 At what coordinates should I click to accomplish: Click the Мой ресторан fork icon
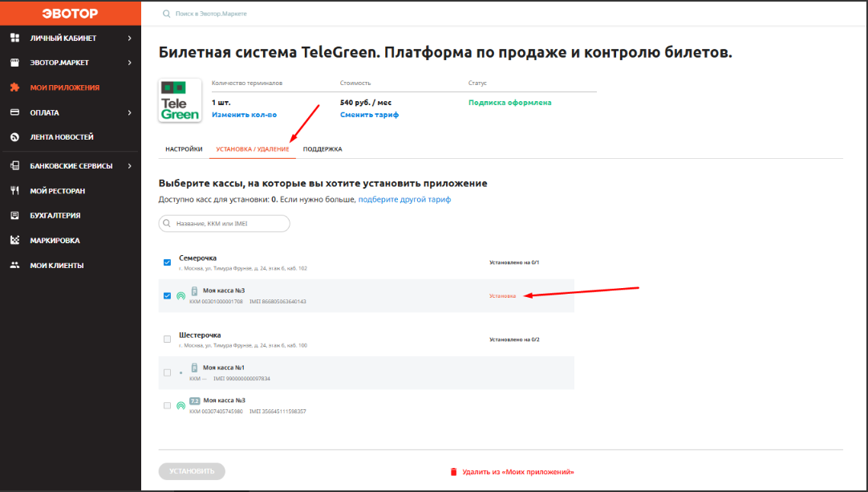[x=15, y=190]
